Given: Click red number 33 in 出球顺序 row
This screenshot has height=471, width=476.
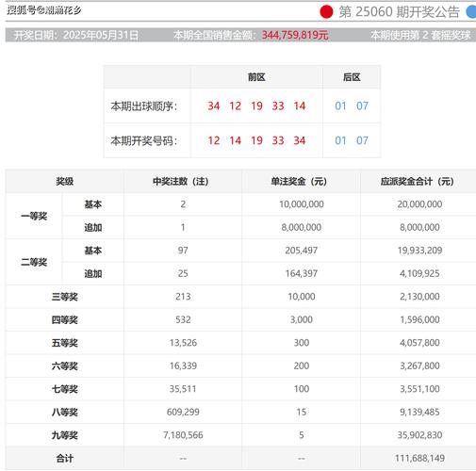Looking at the screenshot, I should (278, 106).
